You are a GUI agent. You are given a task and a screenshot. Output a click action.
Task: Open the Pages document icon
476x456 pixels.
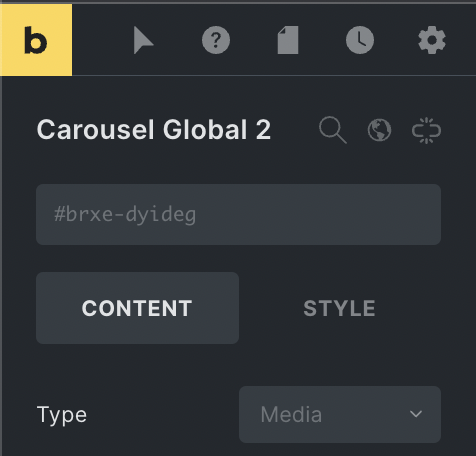click(x=288, y=40)
